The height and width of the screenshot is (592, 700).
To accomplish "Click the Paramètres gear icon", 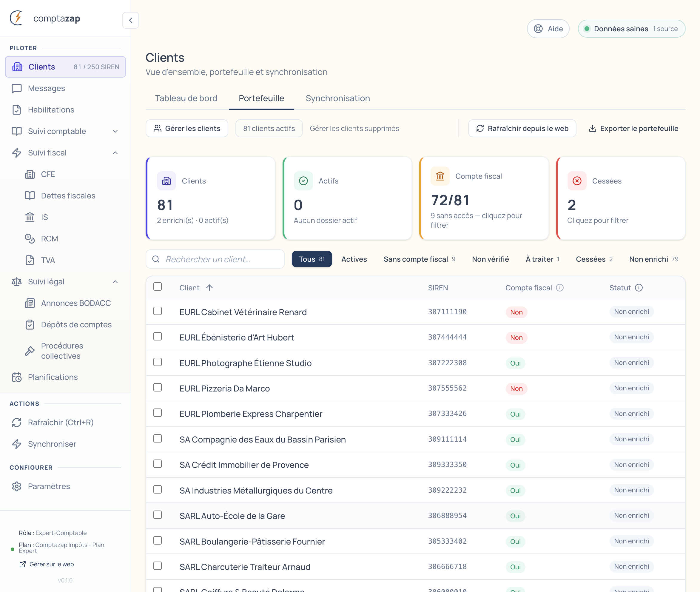I will pos(17,486).
